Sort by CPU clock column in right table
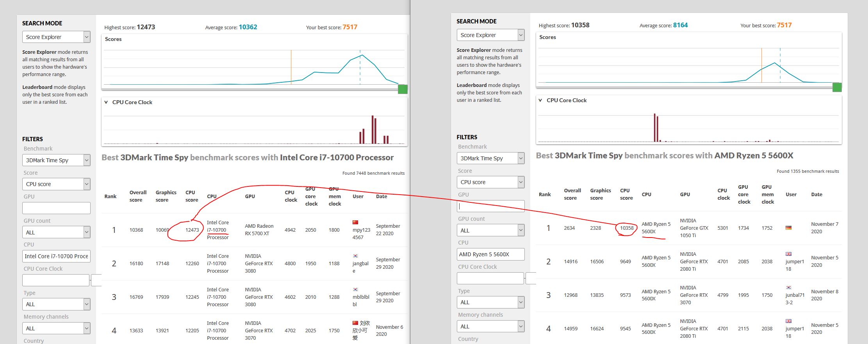868x344 pixels. click(724, 194)
